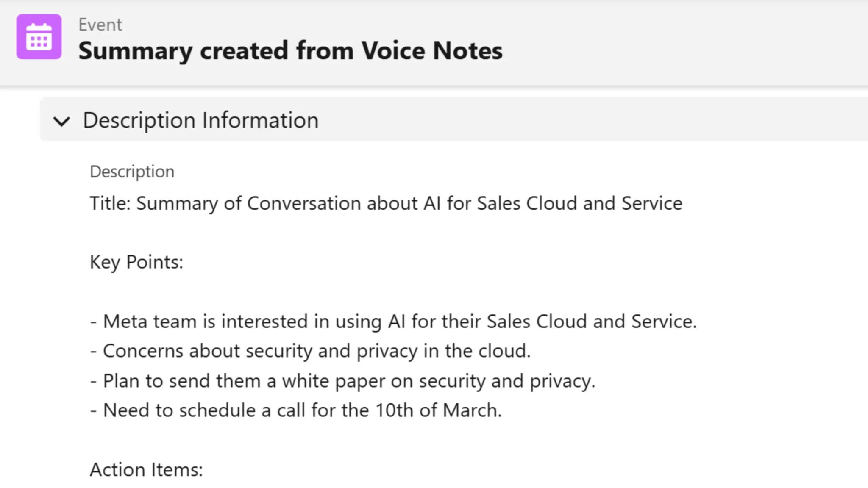Click the words Voice Notes in the title
The image size is (868, 488).
pyautogui.click(x=431, y=51)
